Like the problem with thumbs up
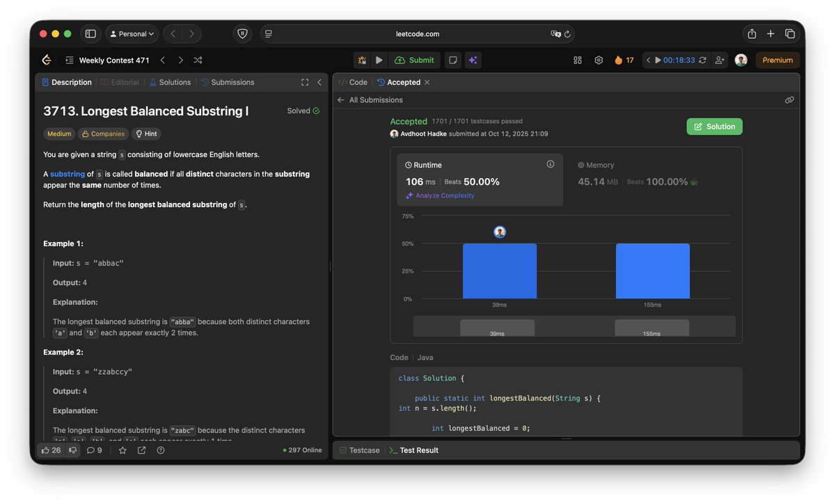 51,450
